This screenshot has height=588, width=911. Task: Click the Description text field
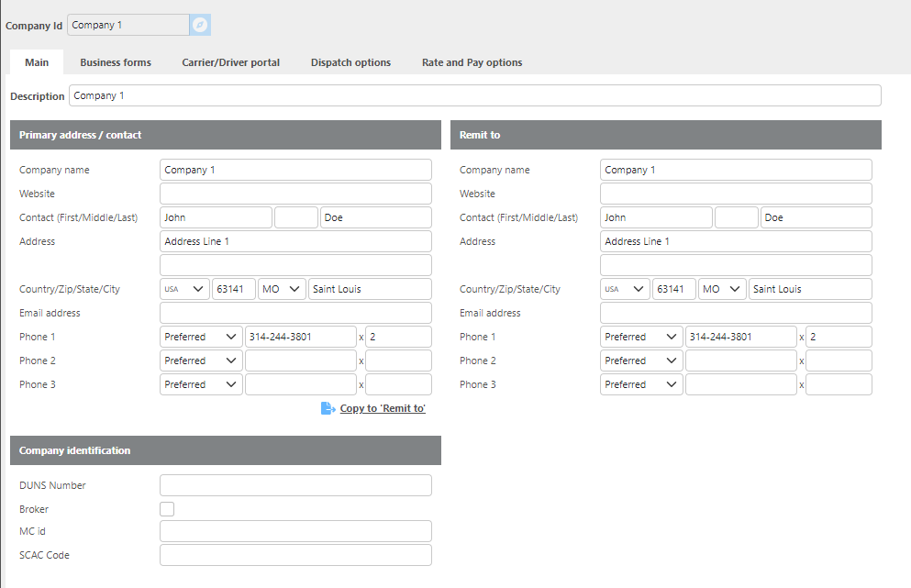(474, 95)
